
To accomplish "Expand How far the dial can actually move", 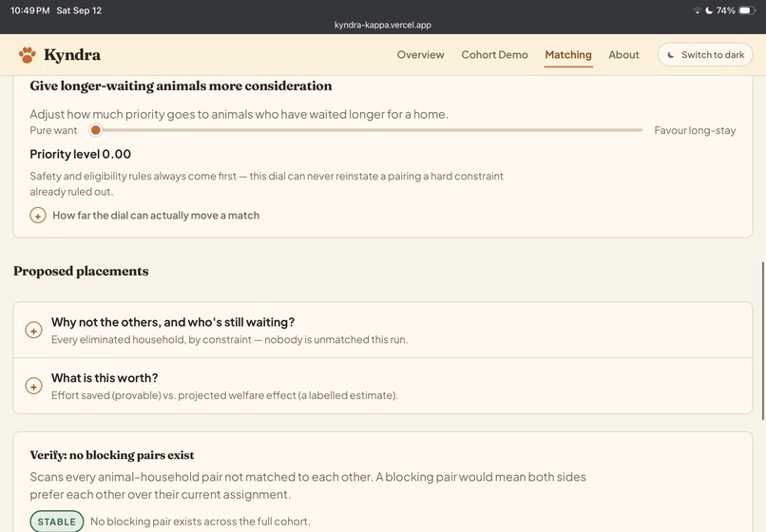I will (156, 216).
